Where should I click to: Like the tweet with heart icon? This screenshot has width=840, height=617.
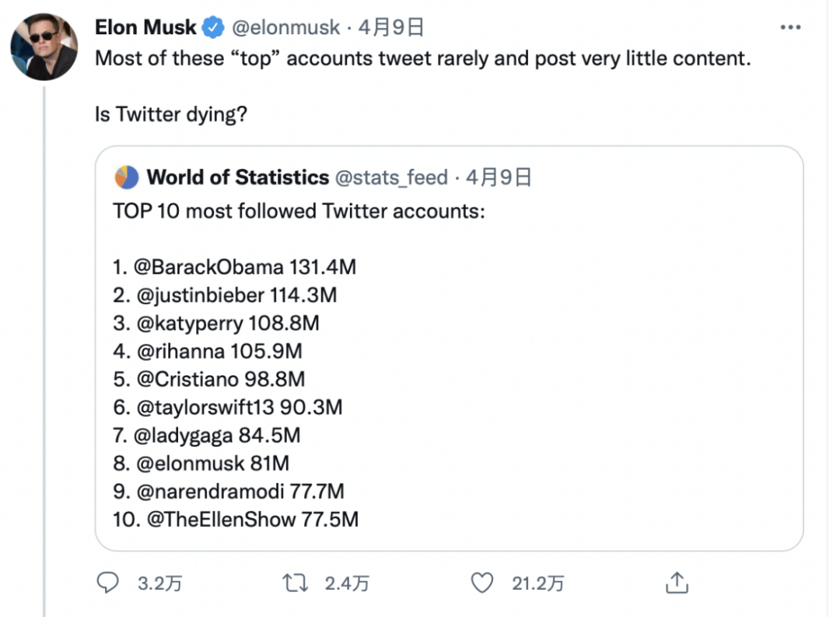tap(483, 583)
